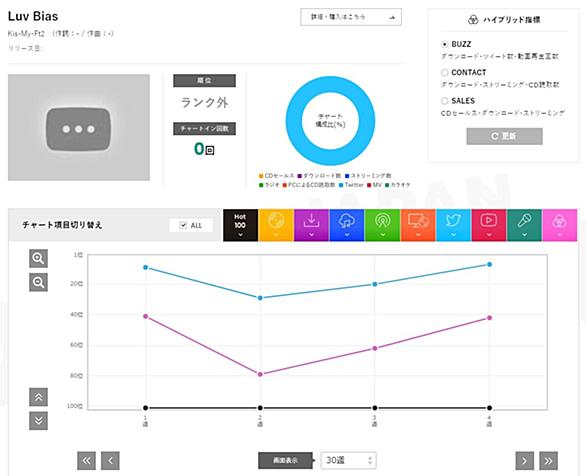Click the 画面表示 label button
586x476 pixels.
coord(285,460)
